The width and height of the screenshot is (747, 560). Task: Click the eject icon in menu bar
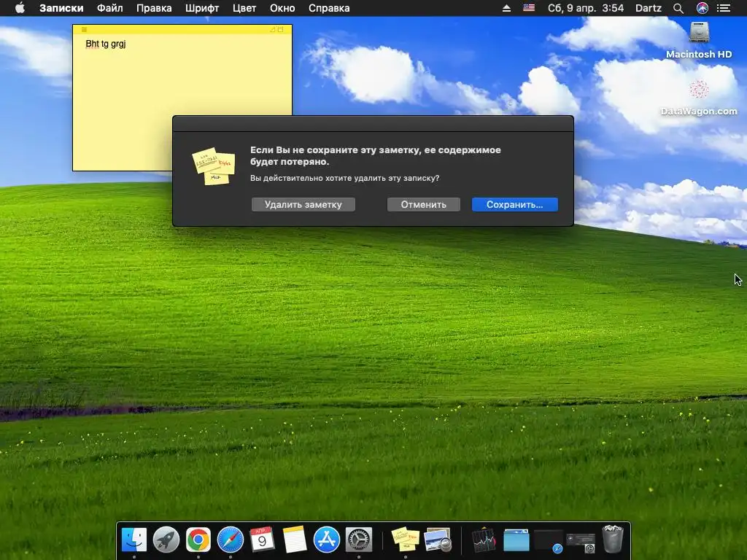point(506,8)
